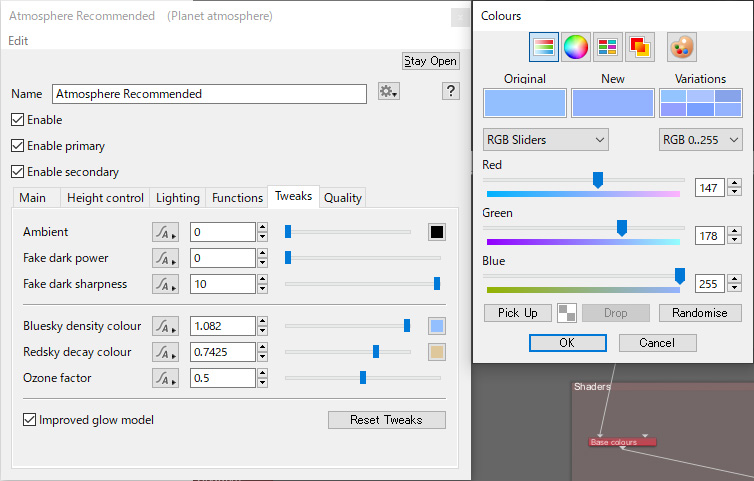Click the Stay Open button

(431, 61)
